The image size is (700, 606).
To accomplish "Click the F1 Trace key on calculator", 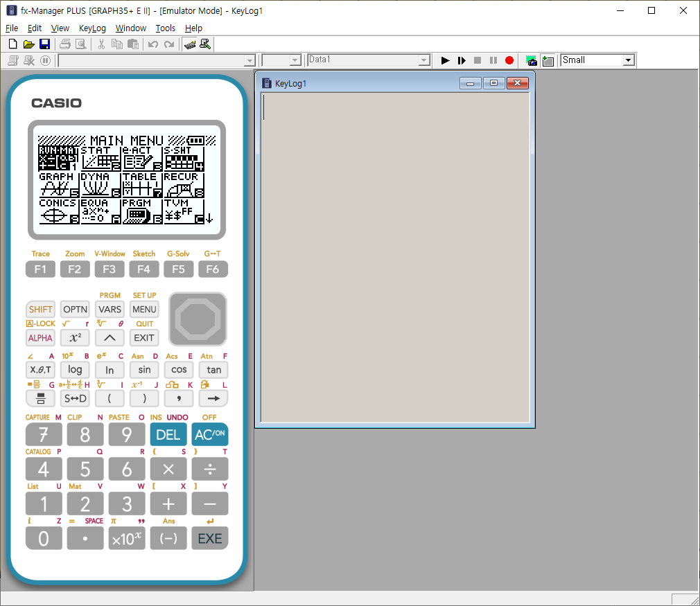I will pos(40,269).
